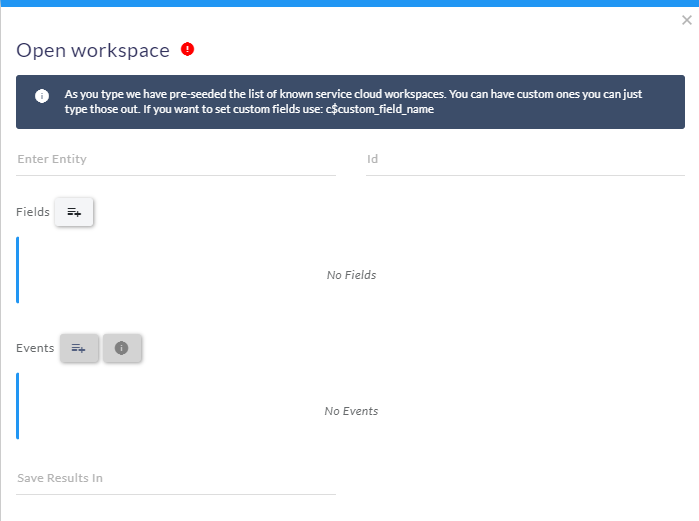
Task: Open the Events info button
Action: [122, 348]
